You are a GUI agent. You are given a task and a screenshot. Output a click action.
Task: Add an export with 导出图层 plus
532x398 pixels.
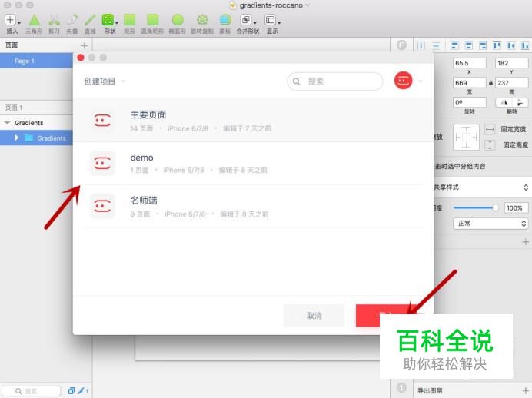526,390
